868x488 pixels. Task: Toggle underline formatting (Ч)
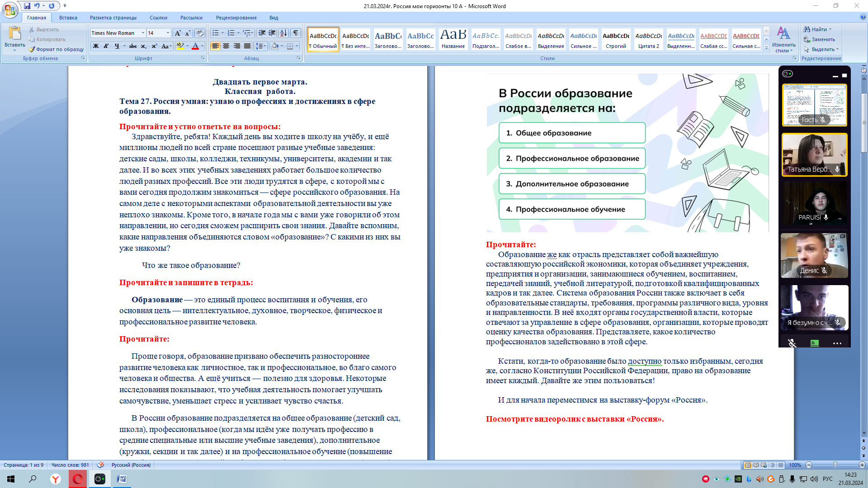pos(117,46)
